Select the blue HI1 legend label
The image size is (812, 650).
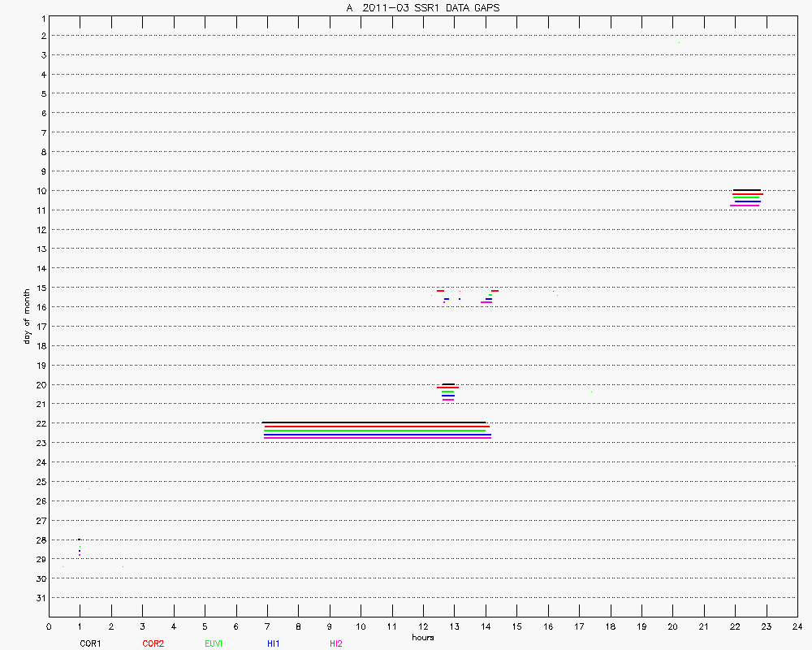(274, 643)
